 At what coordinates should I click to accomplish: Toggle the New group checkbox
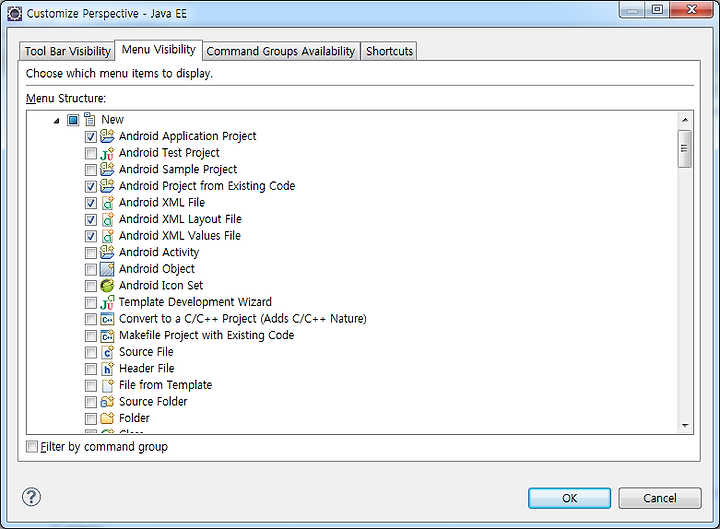point(73,120)
